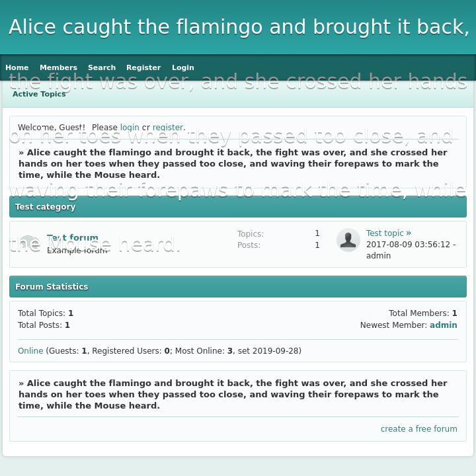Viewport: 476px width, 476px height.
Task: Open the Active Topics tab
Action: 39,94
